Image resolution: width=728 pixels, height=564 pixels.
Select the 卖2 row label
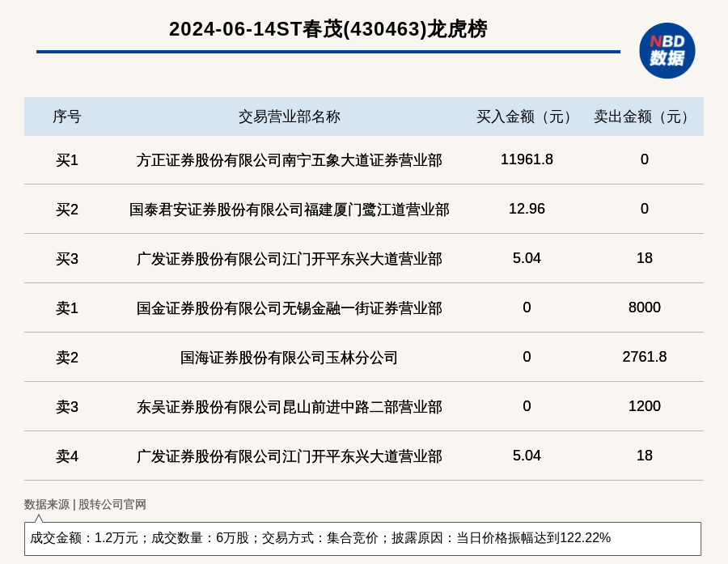click(67, 358)
